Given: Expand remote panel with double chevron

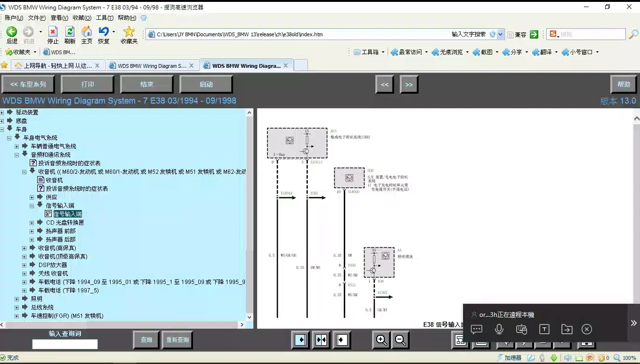Looking at the screenshot, I should coord(634,323).
